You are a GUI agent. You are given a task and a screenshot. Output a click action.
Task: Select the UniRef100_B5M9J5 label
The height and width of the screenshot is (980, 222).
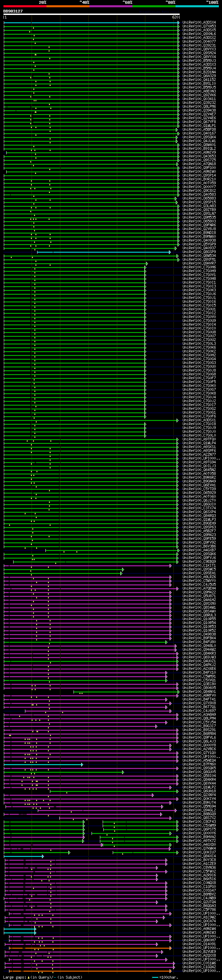199,87
